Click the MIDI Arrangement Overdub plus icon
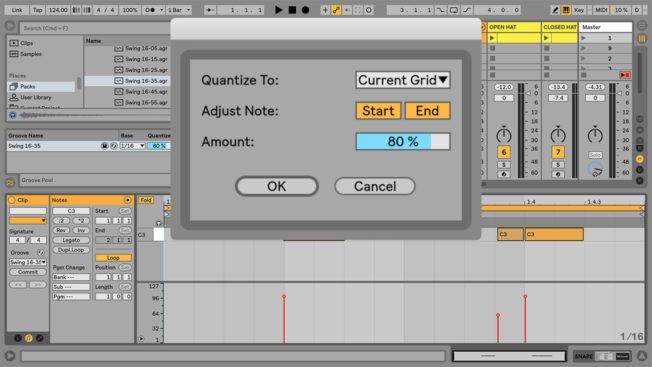 tap(325, 10)
